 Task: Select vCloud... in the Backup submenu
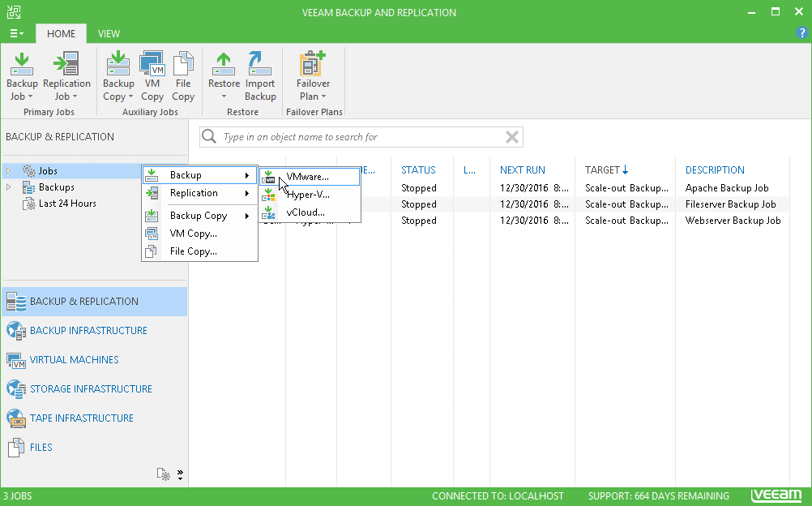[x=310, y=212]
